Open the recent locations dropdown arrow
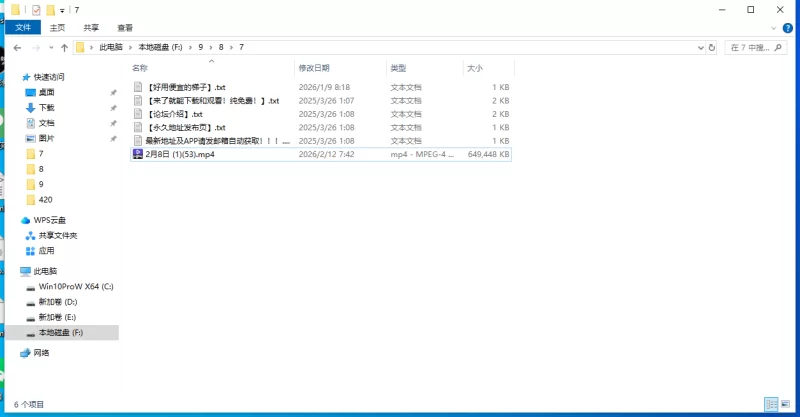The image size is (800, 417). click(x=51, y=47)
